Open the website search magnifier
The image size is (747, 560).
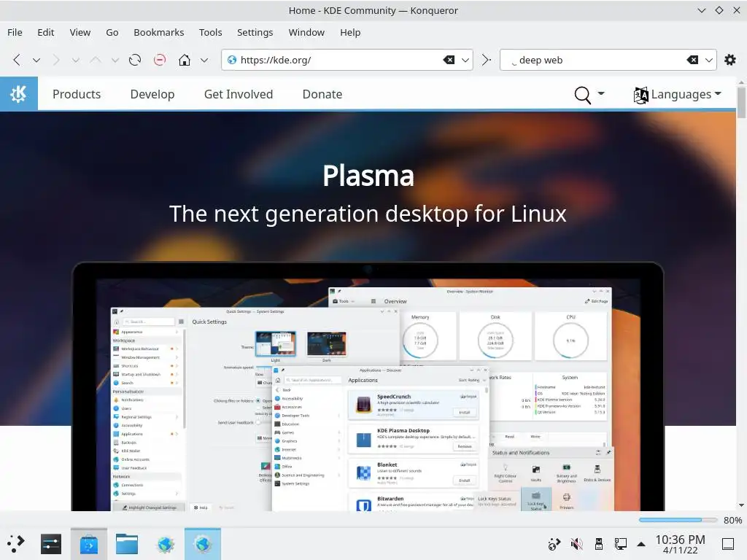tap(582, 95)
